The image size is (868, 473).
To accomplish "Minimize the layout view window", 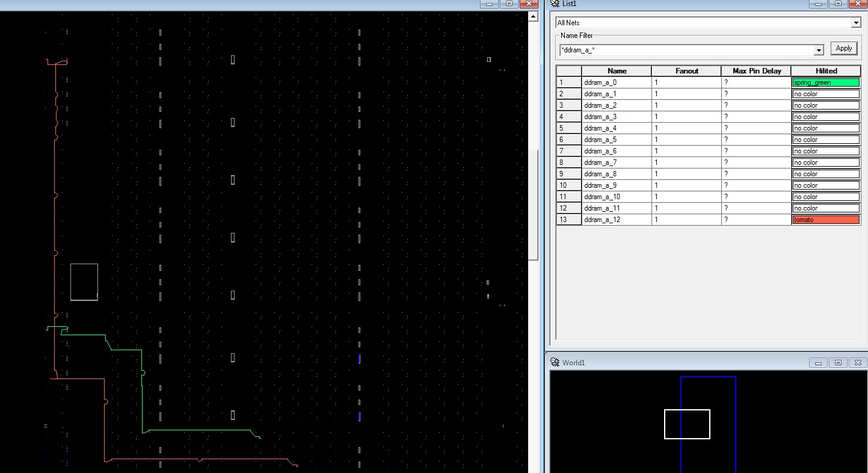I will pos(489,4).
